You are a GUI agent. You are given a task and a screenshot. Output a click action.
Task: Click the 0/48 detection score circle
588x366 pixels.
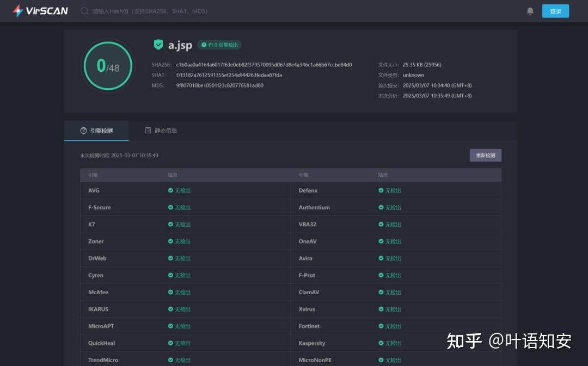(x=108, y=66)
